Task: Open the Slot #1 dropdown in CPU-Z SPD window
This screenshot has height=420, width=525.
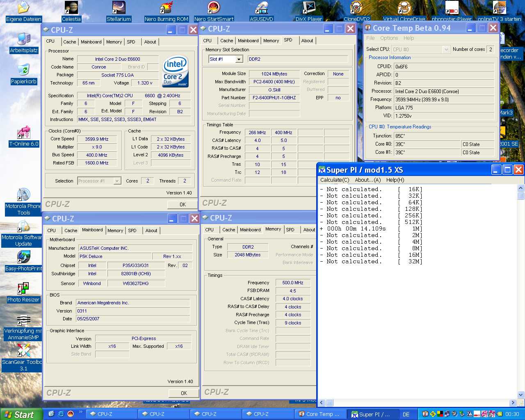Action: tap(239, 59)
